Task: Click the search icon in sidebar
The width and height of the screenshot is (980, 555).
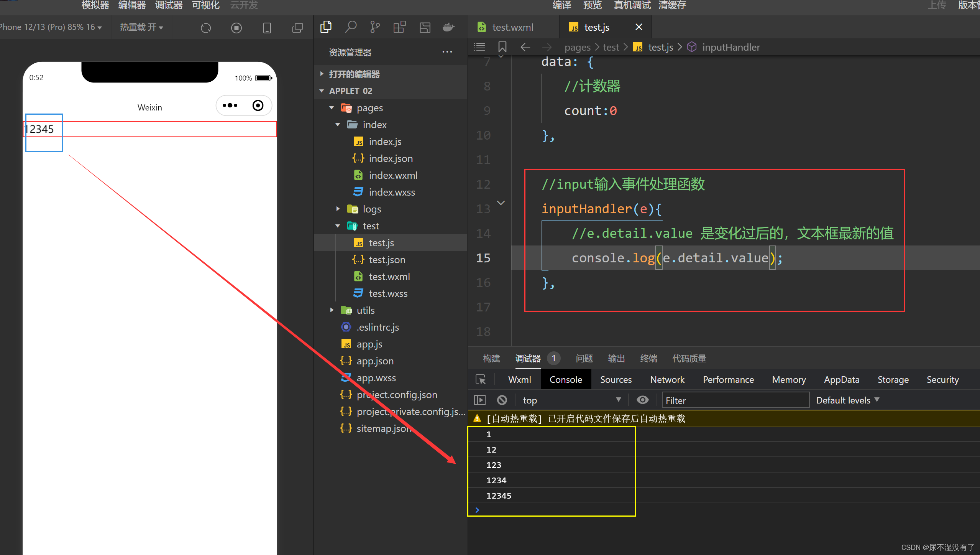Action: pos(350,27)
